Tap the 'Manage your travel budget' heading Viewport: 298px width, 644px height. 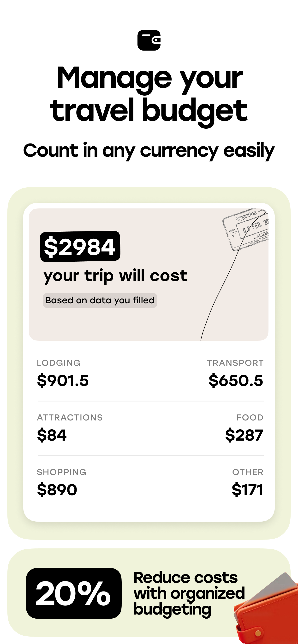coord(149,94)
